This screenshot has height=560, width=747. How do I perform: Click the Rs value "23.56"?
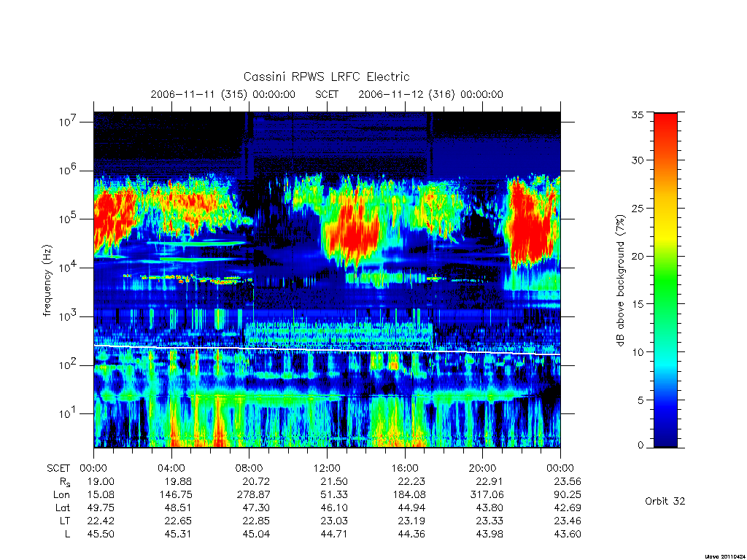pyautogui.click(x=568, y=482)
